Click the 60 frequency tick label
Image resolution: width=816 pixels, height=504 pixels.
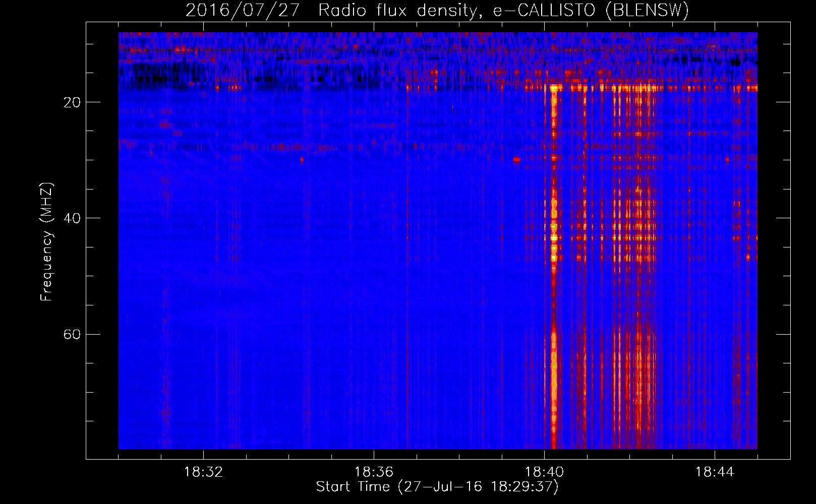click(72, 334)
